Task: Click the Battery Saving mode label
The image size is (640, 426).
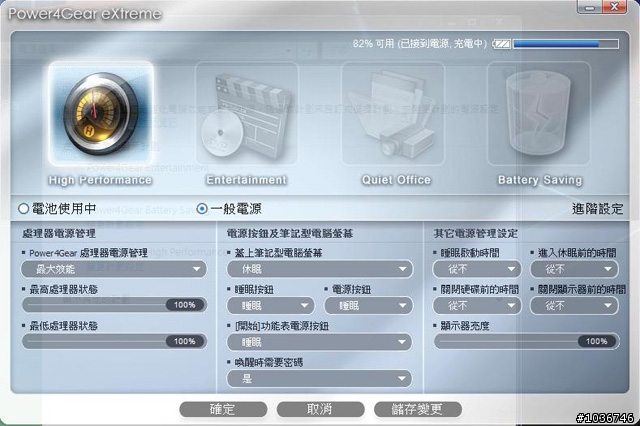Action: [540, 180]
